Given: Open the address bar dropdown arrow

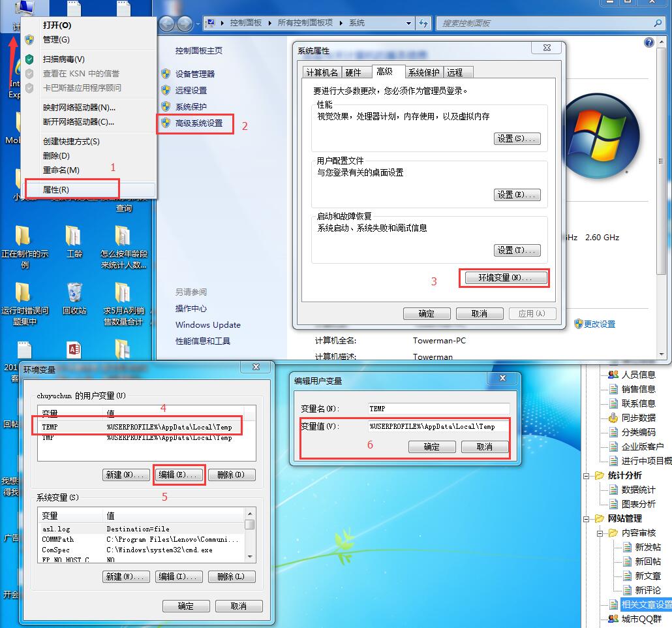Looking at the screenshot, I should tap(409, 23).
